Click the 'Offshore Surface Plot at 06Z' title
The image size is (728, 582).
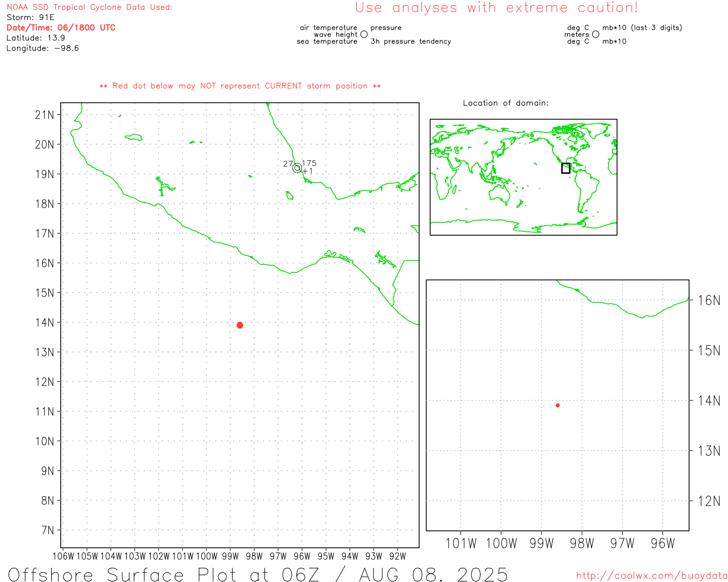(x=258, y=574)
